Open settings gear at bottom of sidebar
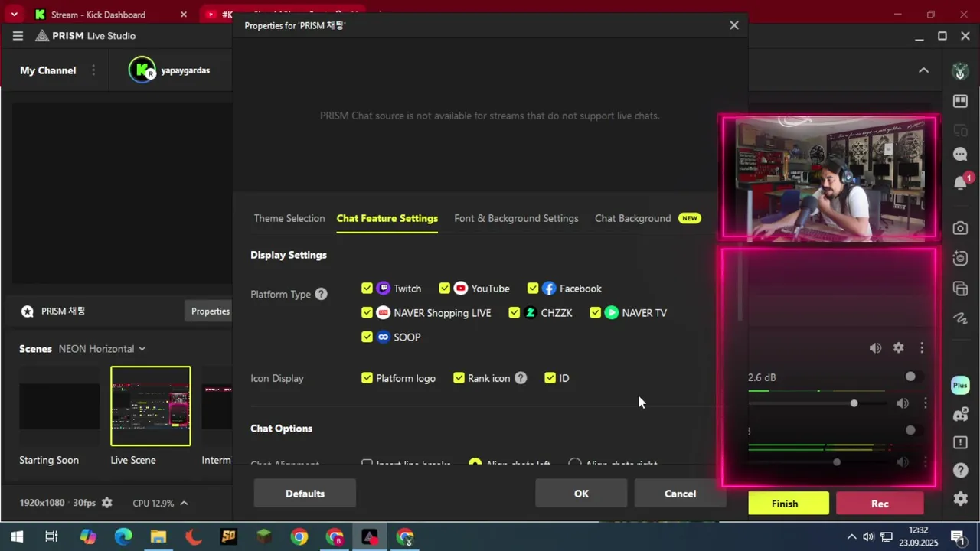 (x=960, y=499)
